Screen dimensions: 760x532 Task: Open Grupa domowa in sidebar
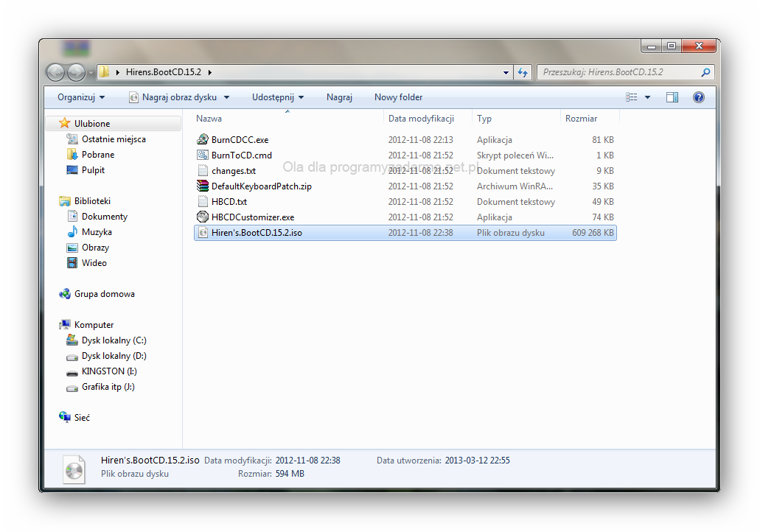104,294
